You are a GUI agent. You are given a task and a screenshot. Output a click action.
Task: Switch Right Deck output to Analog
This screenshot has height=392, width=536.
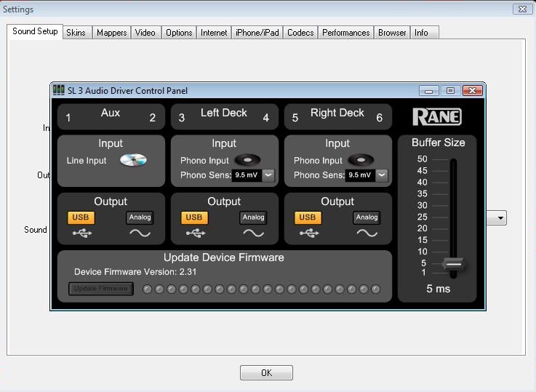pos(367,217)
